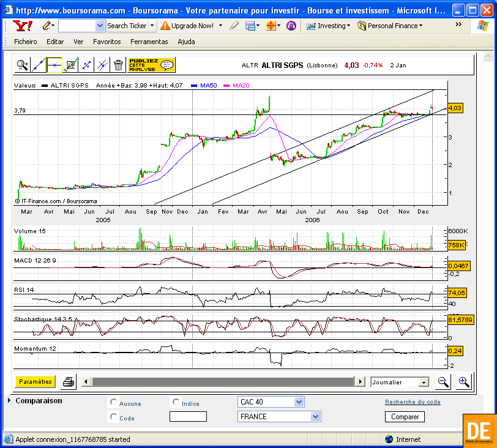The height and width of the screenshot is (448, 497).
Task: Click the Publiez cette analyse banner
Action: point(152,65)
